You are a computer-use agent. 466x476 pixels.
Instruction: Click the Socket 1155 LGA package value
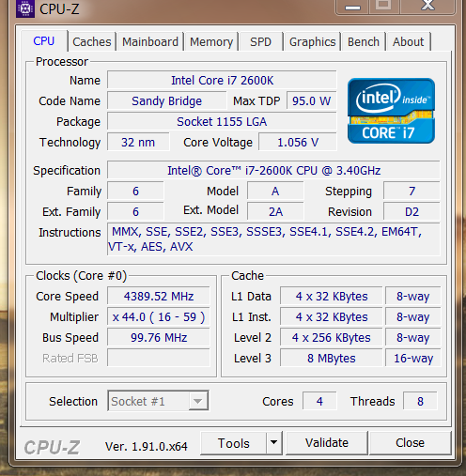pos(222,122)
